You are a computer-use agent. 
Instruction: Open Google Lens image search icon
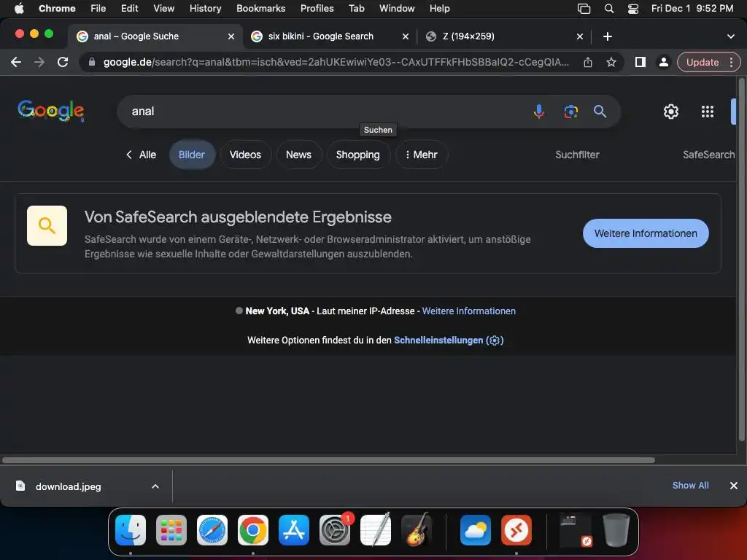point(570,112)
